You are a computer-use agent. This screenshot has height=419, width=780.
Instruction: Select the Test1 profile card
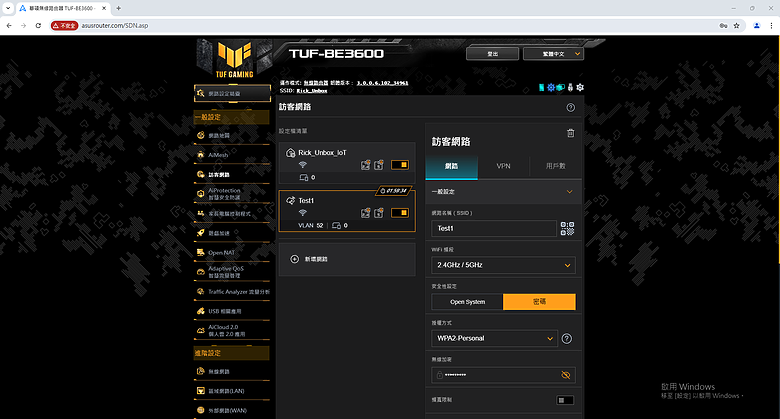coord(347,211)
